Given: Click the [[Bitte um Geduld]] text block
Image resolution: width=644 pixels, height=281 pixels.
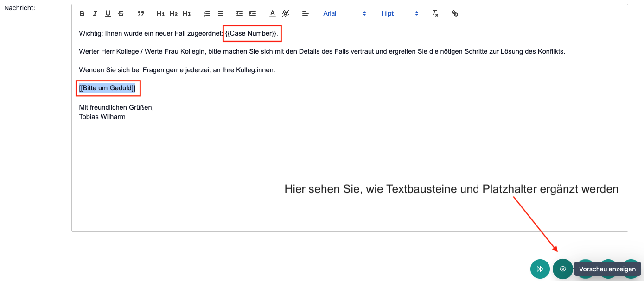Looking at the screenshot, I should pyautogui.click(x=107, y=88).
